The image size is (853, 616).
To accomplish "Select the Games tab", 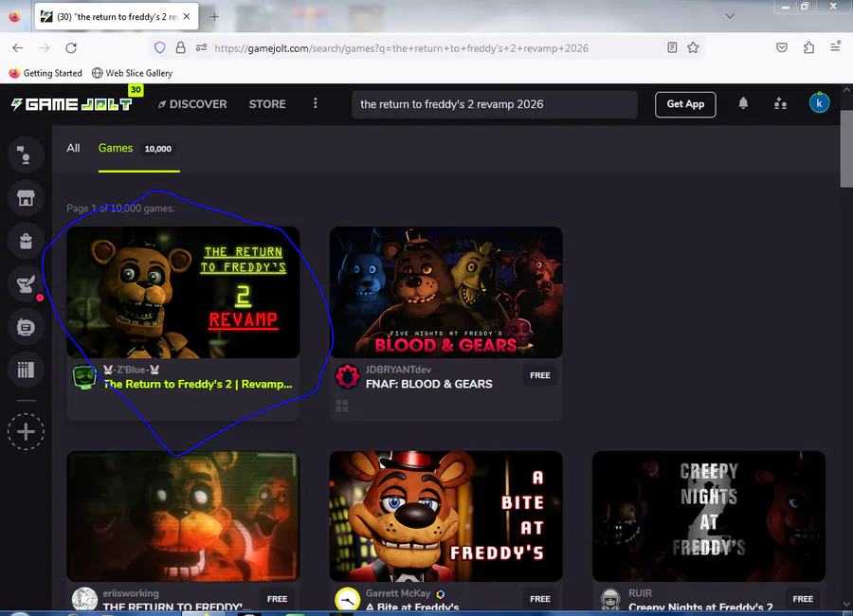I will pyautogui.click(x=138, y=149).
